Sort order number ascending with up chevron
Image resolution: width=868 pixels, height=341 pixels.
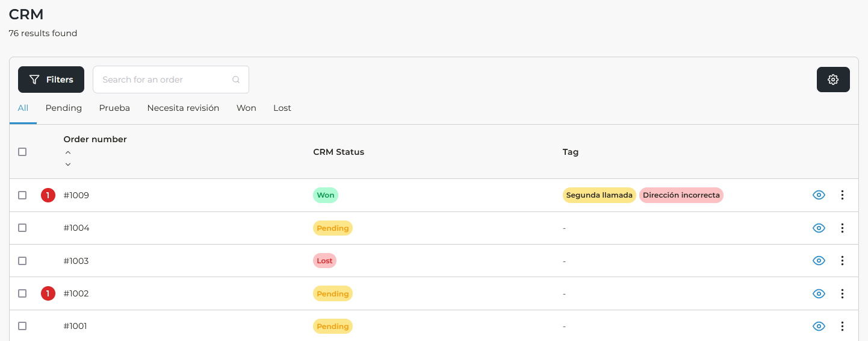click(68, 153)
